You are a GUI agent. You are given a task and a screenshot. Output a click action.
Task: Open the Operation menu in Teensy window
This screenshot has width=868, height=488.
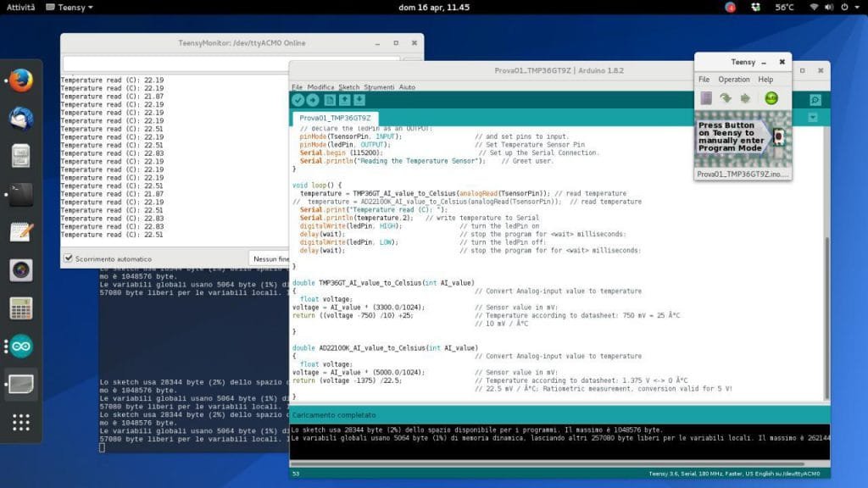coord(734,79)
